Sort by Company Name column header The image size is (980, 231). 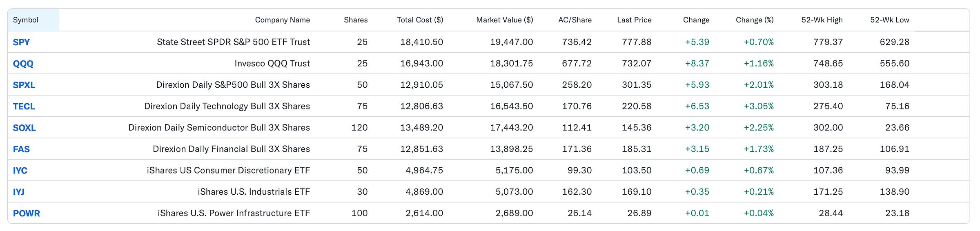tap(283, 20)
